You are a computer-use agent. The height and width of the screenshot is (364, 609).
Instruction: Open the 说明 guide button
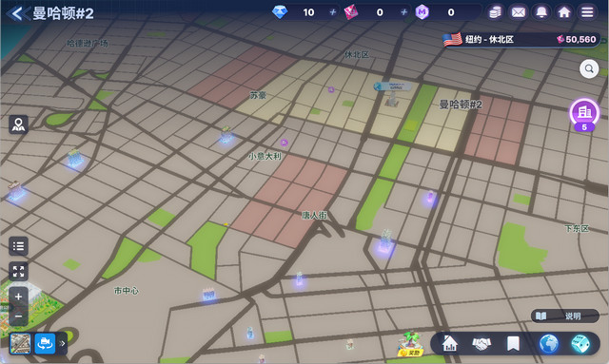coord(565,316)
